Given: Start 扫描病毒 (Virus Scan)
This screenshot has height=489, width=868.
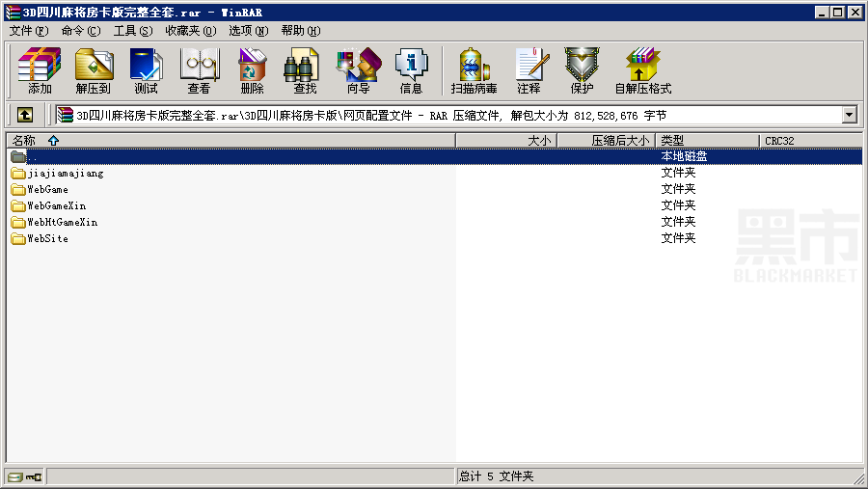Looking at the screenshot, I should [x=474, y=70].
